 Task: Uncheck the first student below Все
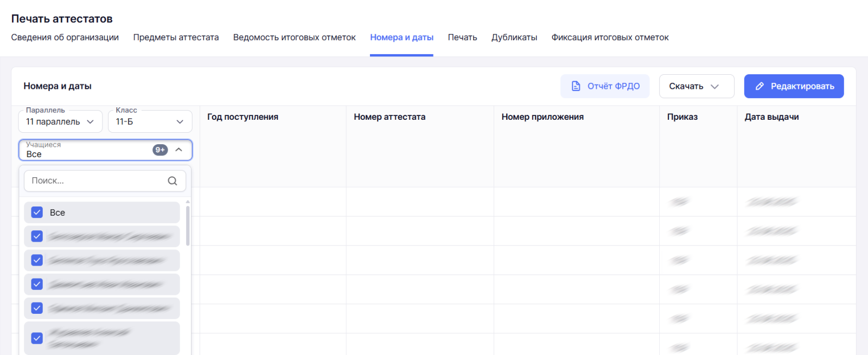tap(37, 236)
